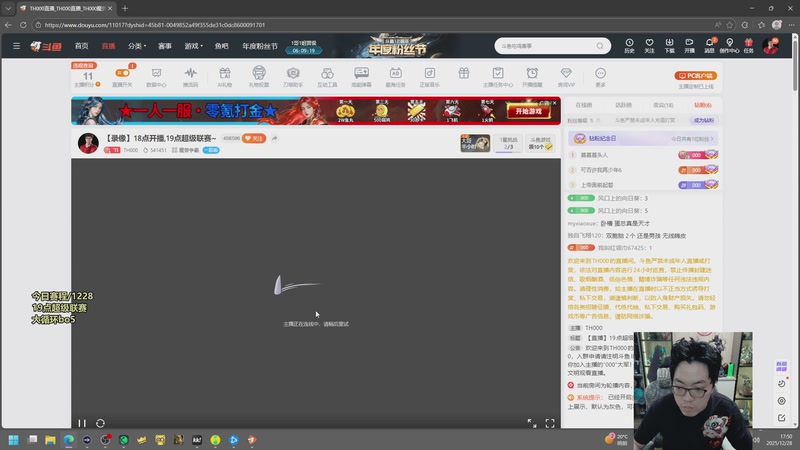Close the advertisement banner
Image resolution: width=800 pixels, height=450 pixels.
(x=555, y=103)
